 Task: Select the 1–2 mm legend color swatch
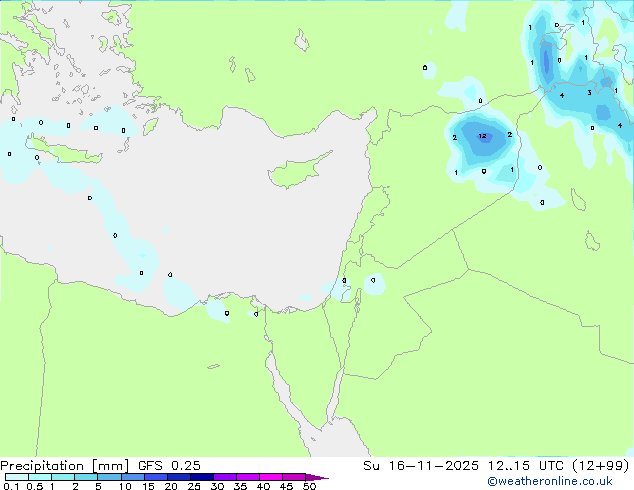63,477
